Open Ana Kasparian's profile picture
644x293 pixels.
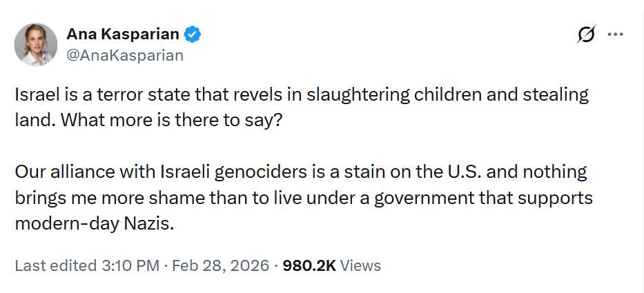[36, 44]
